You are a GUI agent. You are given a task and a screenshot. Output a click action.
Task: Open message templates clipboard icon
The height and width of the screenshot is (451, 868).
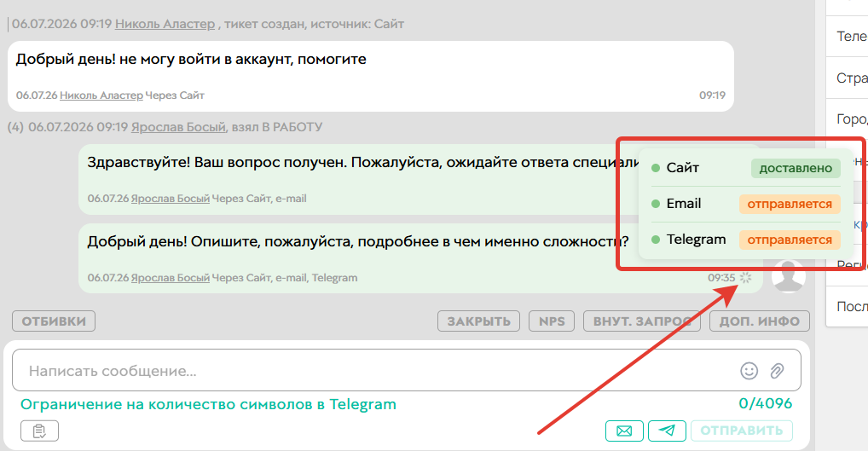pos(39,431)
